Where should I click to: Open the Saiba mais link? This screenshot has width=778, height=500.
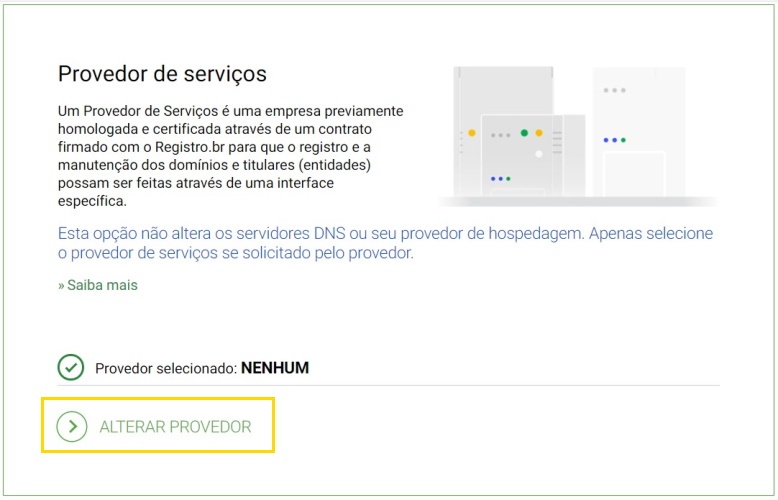tap(101, 285)
